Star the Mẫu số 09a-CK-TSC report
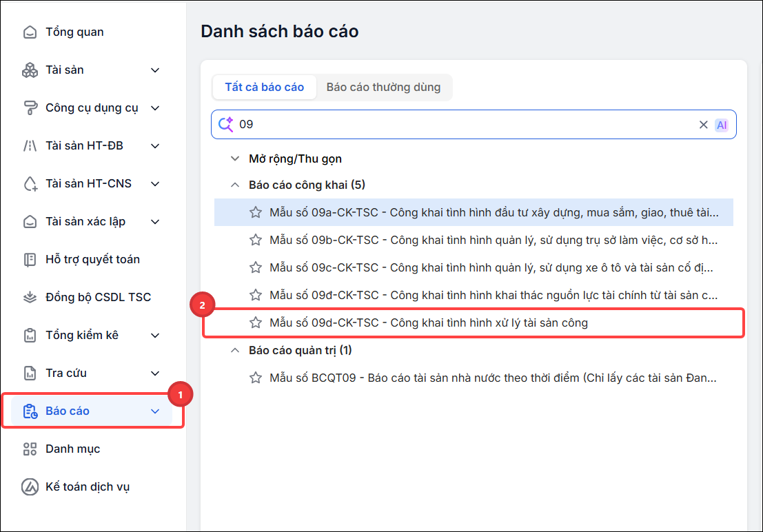Image resolution: width=763 pixels, height=532 pixels. coord(256,212)
